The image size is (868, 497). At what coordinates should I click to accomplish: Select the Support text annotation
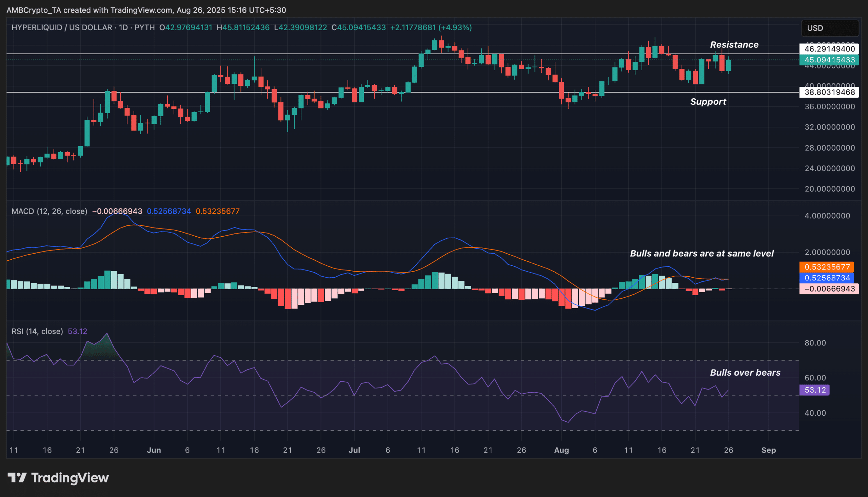coord(708,102)
